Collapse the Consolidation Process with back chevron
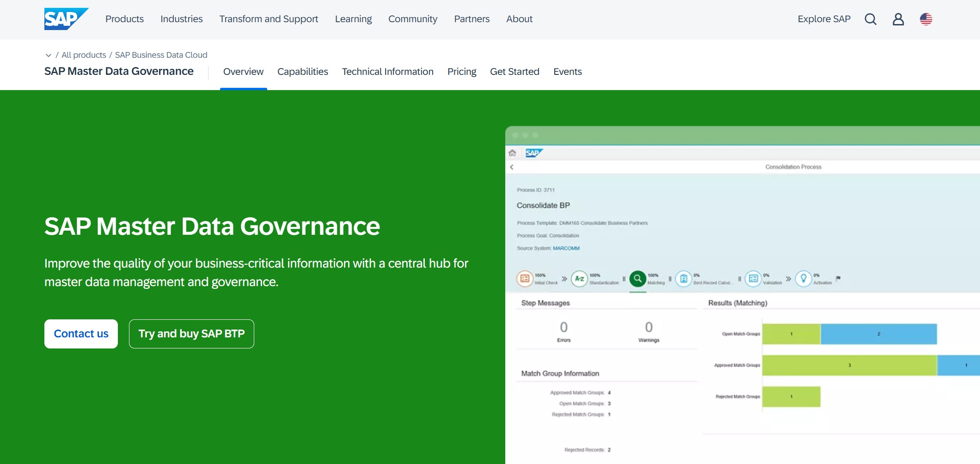Screen dimensions: 980x464 pyautogui.click(x=512, y=166)
